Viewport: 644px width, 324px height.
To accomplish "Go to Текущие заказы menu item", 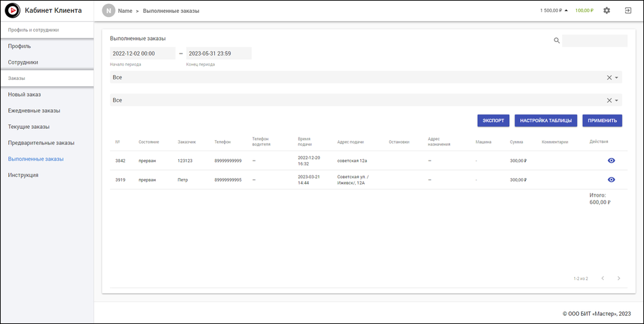I will [28, 127].
